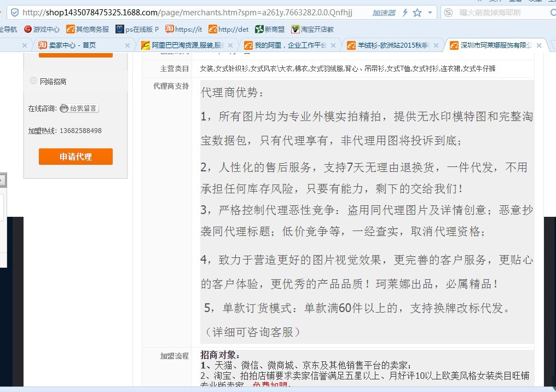Click the Taobao icon of https://it bookmark
556x392 pixels.
click(170, 28)
